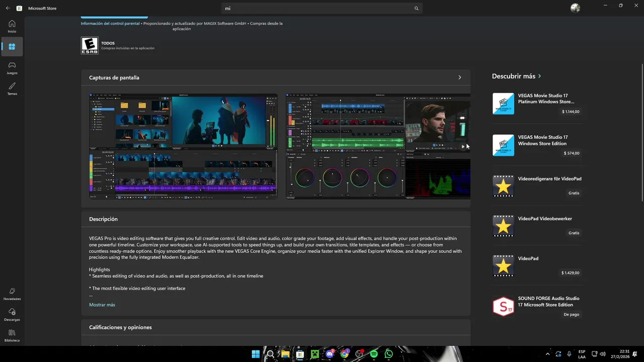This screenshot has height=362, width=644.
Task: Open the second color grading screenshot
Action: pyautogui.click(x=378, y=146)
